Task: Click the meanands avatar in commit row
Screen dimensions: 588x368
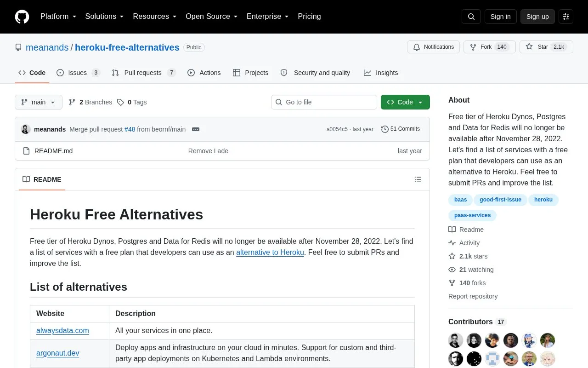Action: 26,129
